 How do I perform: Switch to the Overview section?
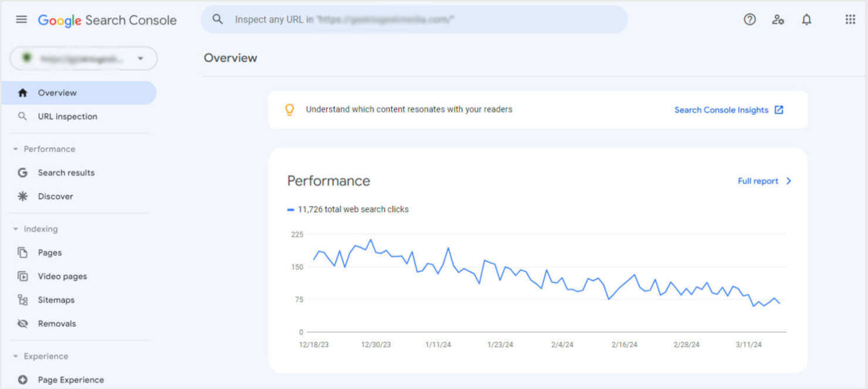(x=57, y=92)
